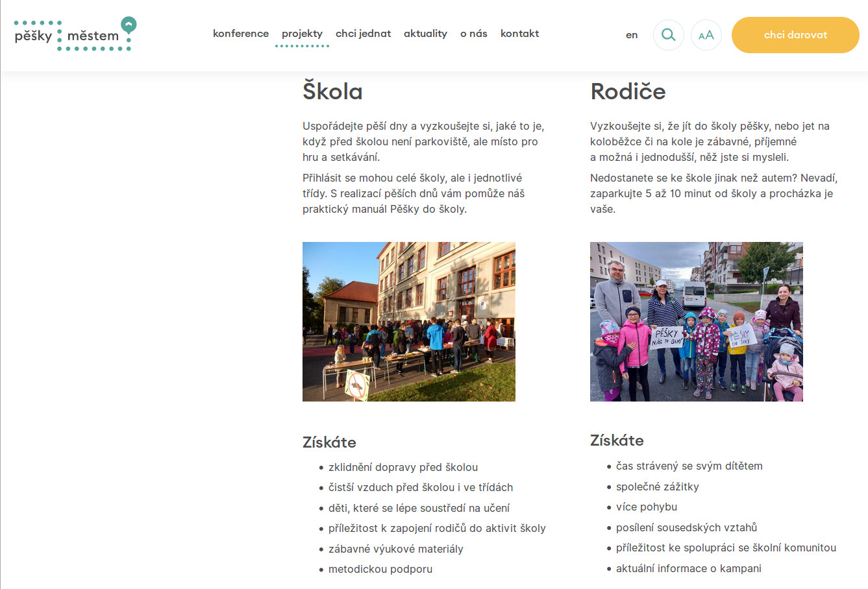Screen dimensions: 868x589
Task: Select 'čas strávený se svým dítětem' item
Action: coord(689,466)
